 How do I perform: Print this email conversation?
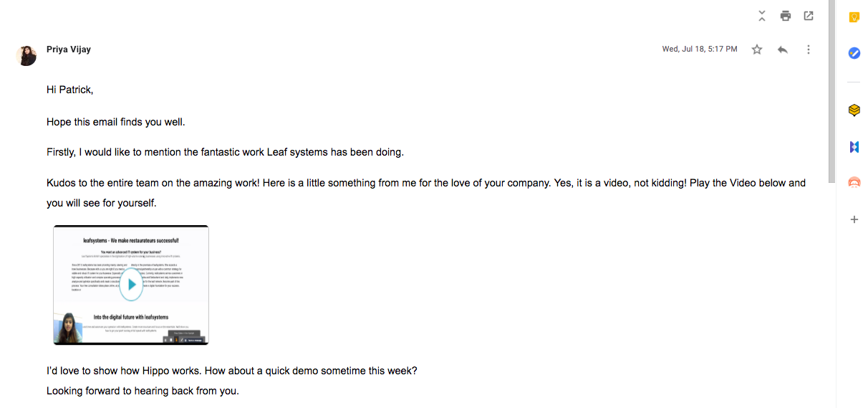[x=786, y=16]
